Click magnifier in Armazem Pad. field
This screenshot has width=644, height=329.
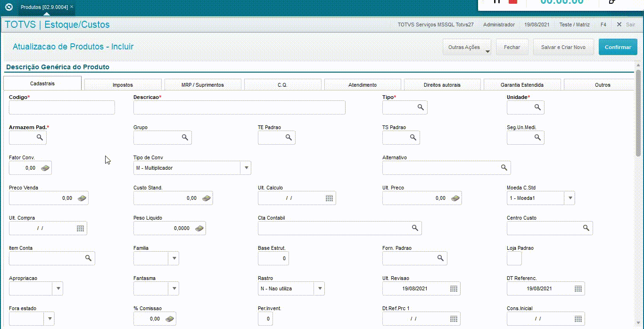point(40,138)
